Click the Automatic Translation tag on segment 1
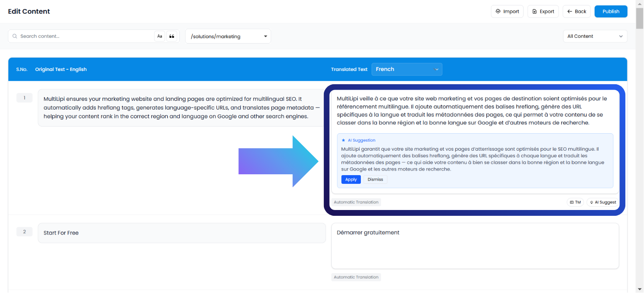The width and height of the screenshot is (644, 293). point(356,202)
